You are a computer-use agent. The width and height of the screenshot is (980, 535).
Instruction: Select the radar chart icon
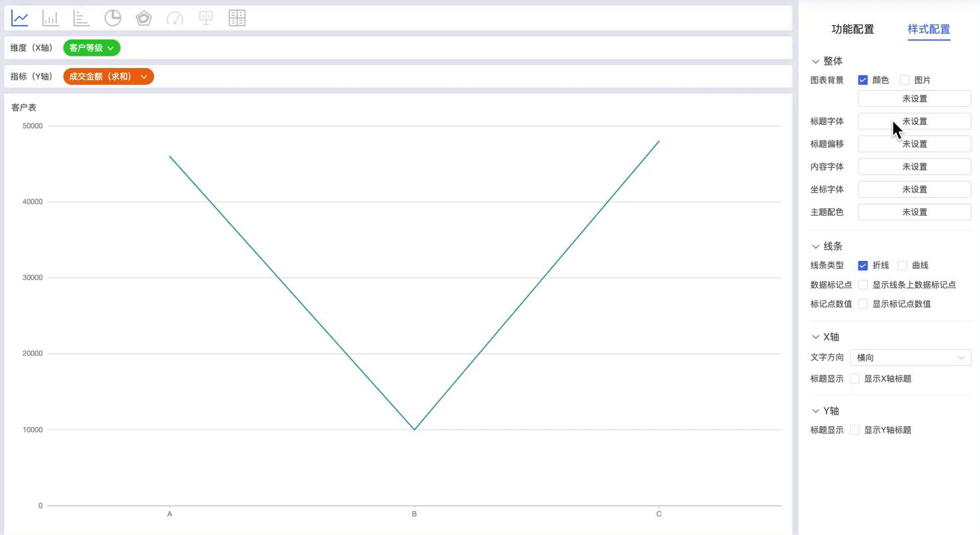143,19
